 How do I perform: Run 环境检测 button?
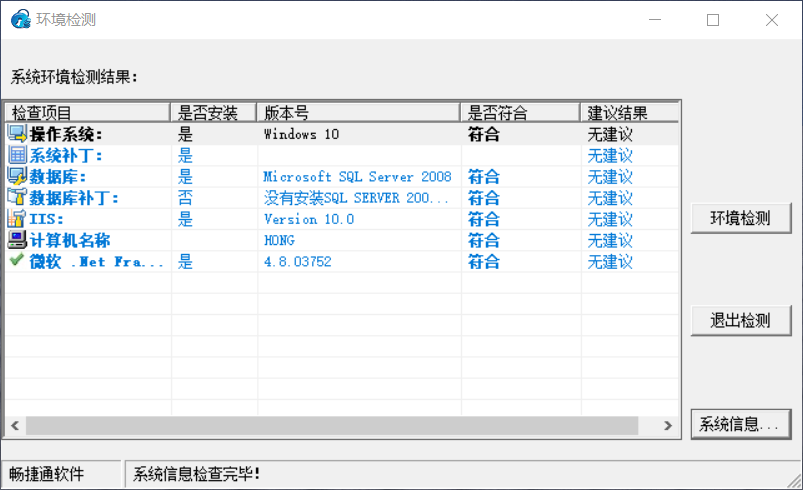click(x=741, y=219)
